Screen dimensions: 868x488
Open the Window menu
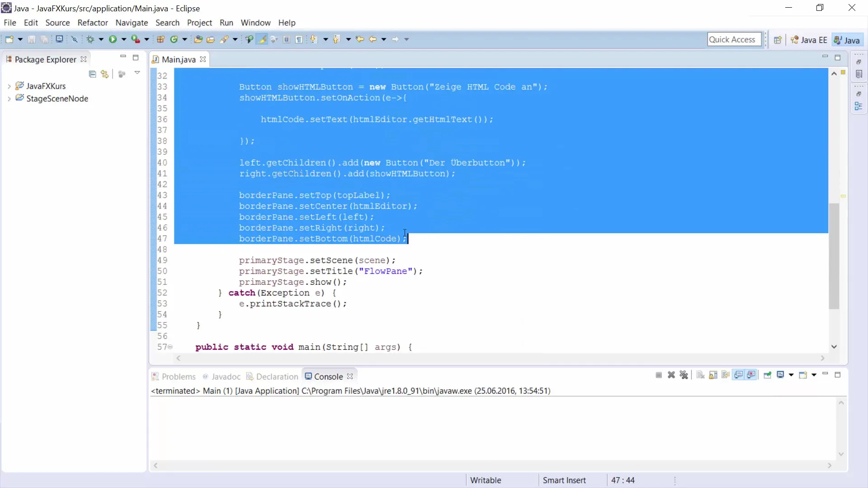tap(255, 23)
